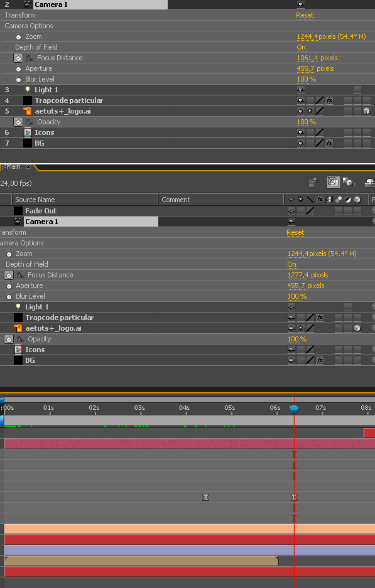375x588 pixels.
Task: Toggle fx switch on layer 4 Trapcode particular
Action: coord(329,100)
